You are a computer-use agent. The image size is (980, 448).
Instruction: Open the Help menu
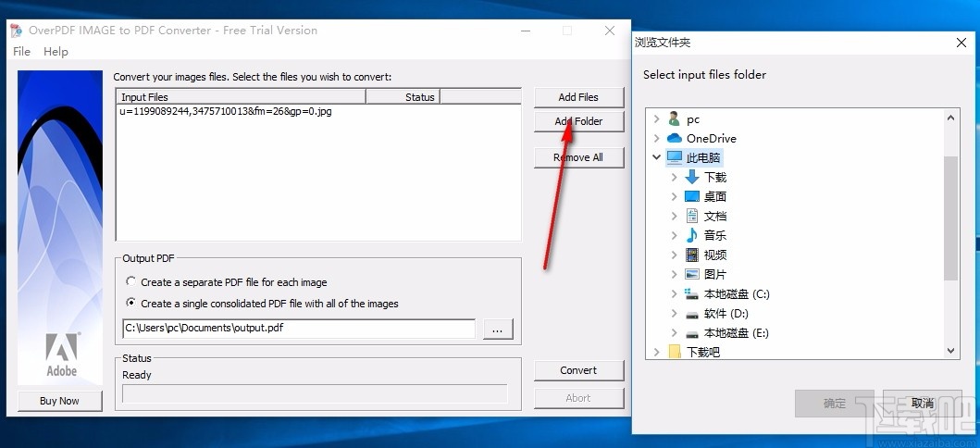pyautogui.click(x=56, y=52)
